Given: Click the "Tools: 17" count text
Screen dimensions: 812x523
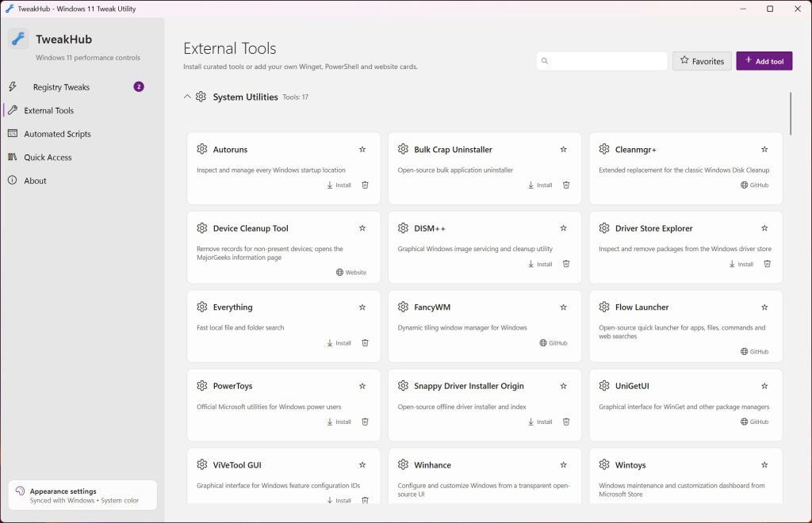Looking at the screenshot, I should click(x=295, y=97).
